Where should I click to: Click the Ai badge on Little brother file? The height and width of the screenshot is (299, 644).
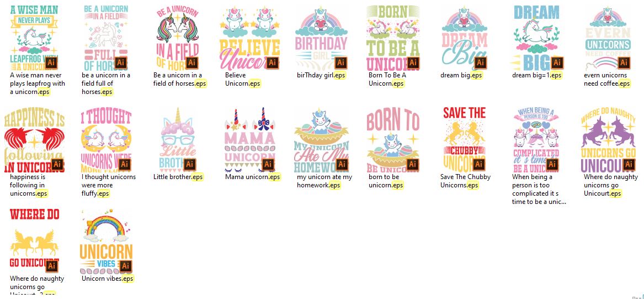(190, 164)
